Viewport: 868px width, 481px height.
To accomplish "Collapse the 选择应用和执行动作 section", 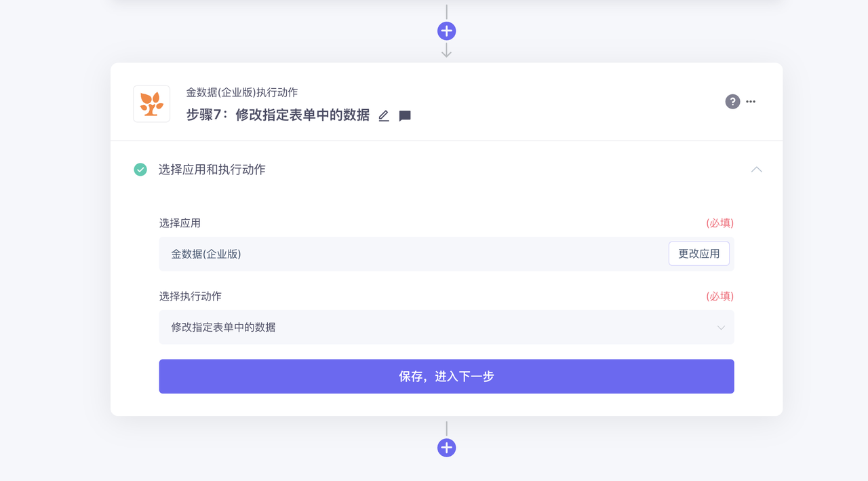I will (757, 170).
